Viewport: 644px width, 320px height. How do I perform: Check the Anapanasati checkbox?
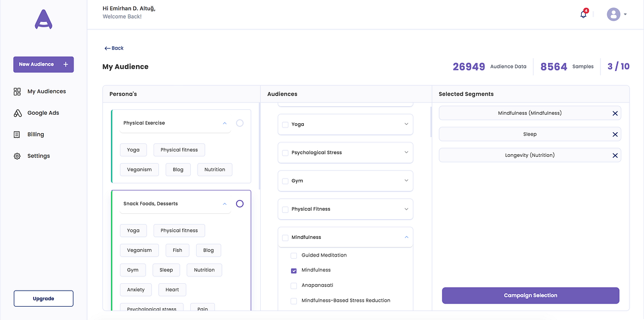294,286
